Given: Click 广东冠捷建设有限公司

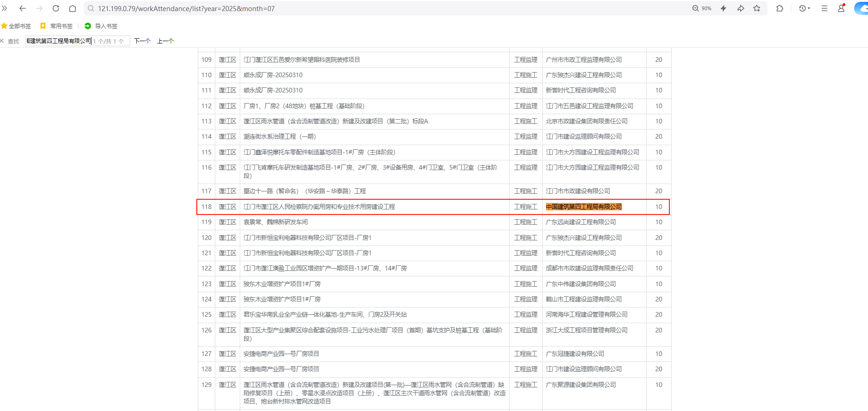Looking at the screenshot, I should point(575,354).
